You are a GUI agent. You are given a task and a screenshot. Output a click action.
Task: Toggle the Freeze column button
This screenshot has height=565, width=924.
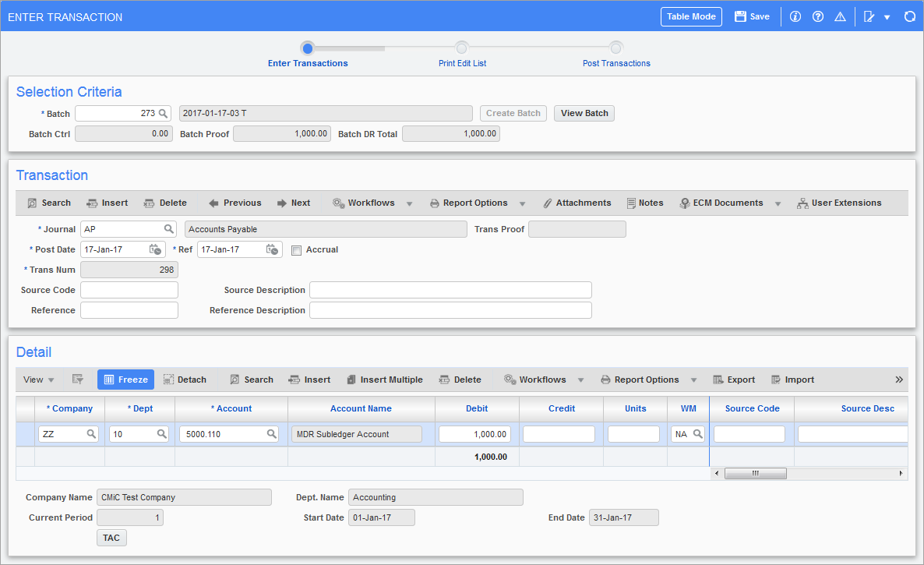coord(125,380)
